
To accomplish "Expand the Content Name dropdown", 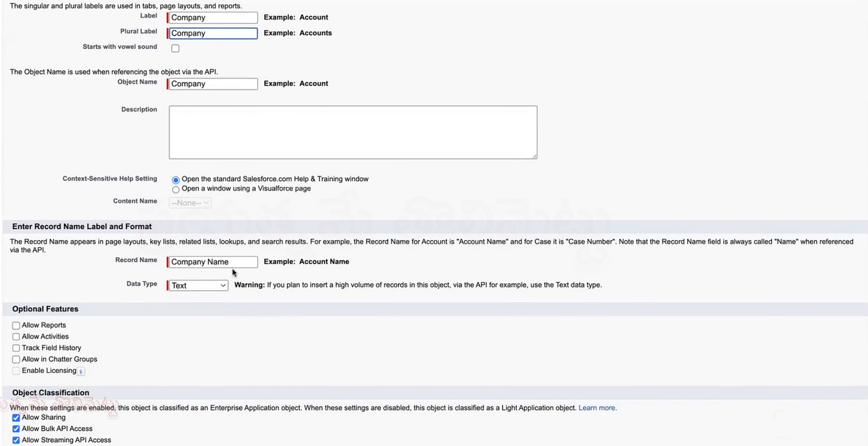I will (190, 203).
